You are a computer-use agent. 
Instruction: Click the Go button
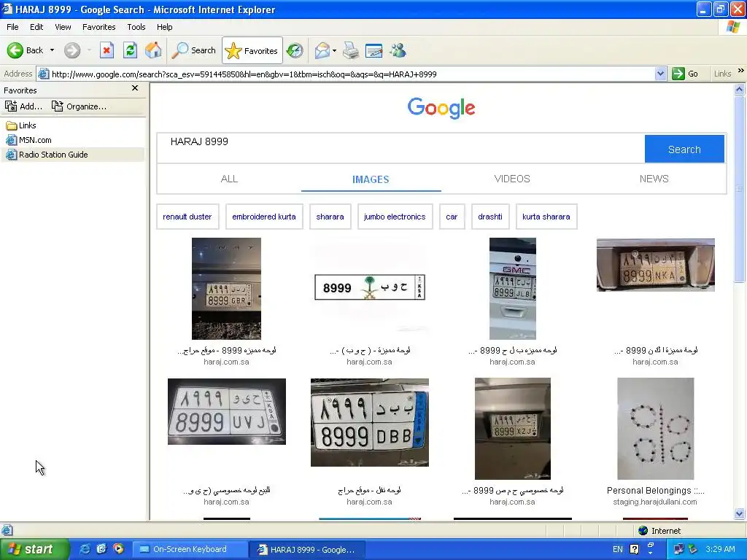point(685,74)
